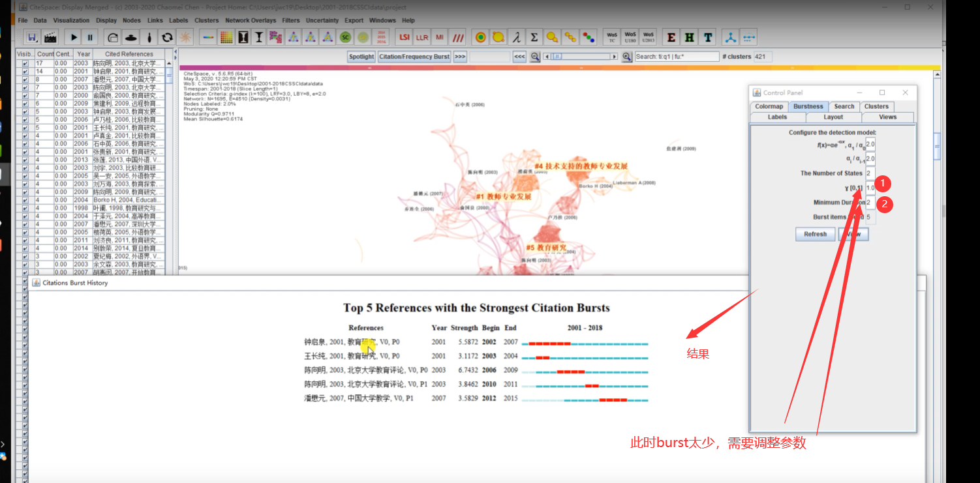Click the WoS TC icon
The width and height of the screenshot is (980, 483).
pyautogui.click(x=612, y=37)
